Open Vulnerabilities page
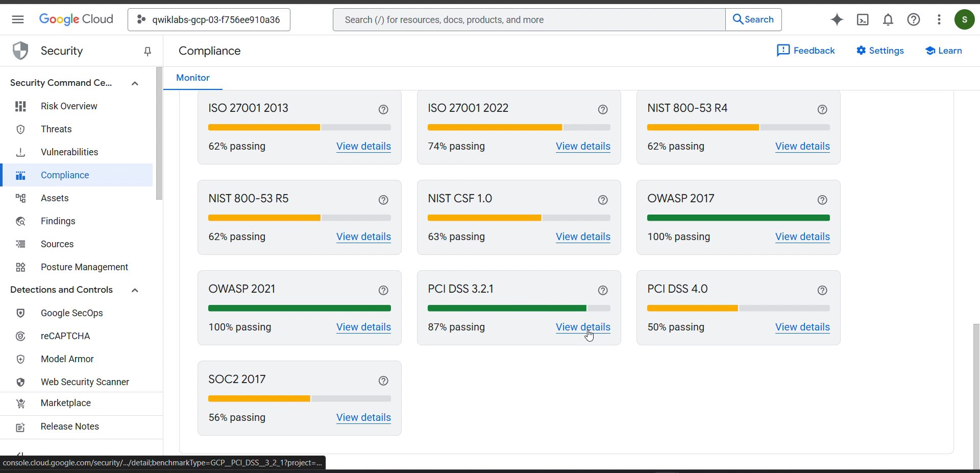The width and height of the screenshot is (980, 473). click(x=77, y=152)
